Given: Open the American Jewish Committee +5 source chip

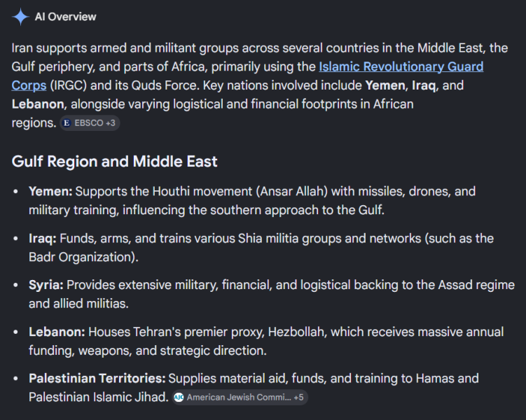Looking at the screenshot, I should click(x=240, y=397).
